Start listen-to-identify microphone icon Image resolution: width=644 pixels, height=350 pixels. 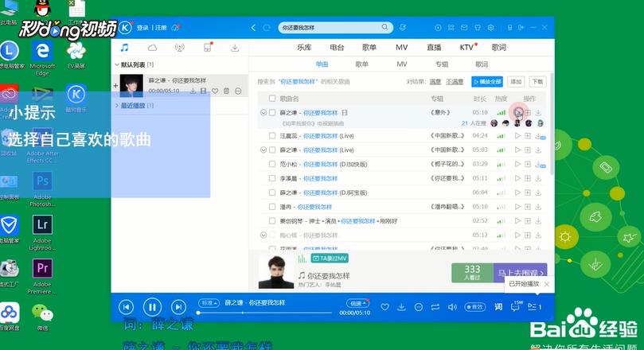tap(403, 27)
